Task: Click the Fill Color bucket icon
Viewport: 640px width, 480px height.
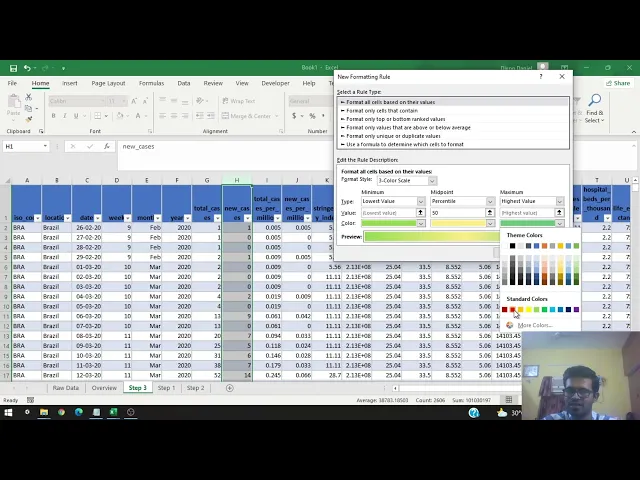Action: click(120, 116)
